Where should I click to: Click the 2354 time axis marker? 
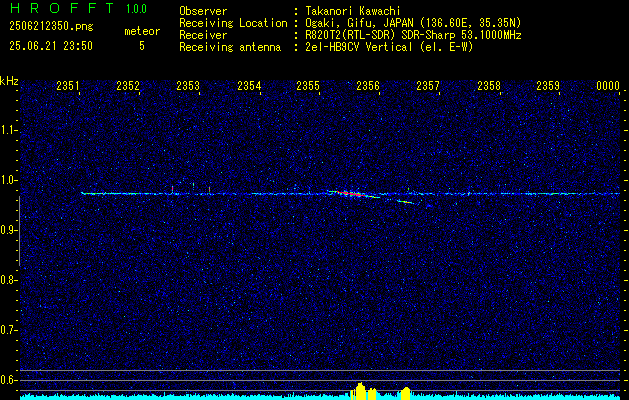coord(249,85)
